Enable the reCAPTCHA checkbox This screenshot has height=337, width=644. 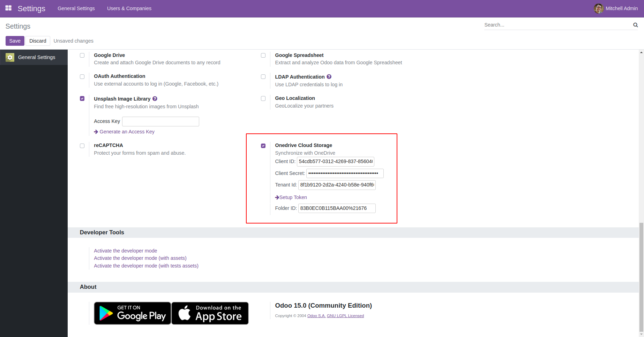pos(82,146)
